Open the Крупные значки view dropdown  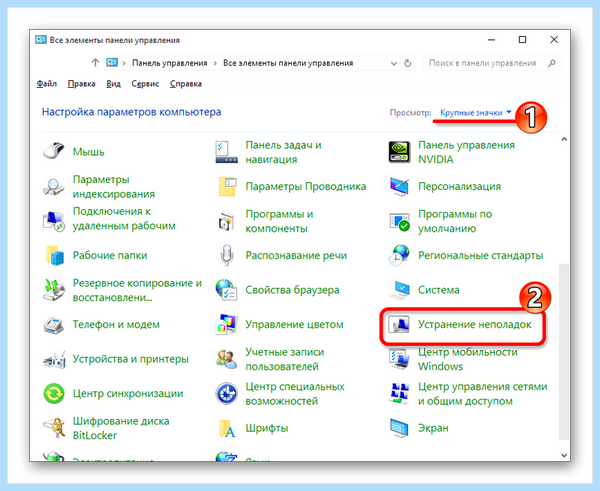click(x=476, y=113)
